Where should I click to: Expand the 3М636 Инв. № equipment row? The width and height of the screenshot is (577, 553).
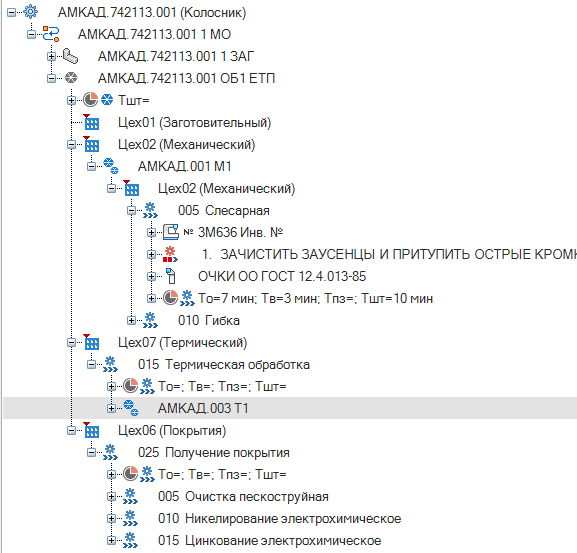(x=151, y=233)
